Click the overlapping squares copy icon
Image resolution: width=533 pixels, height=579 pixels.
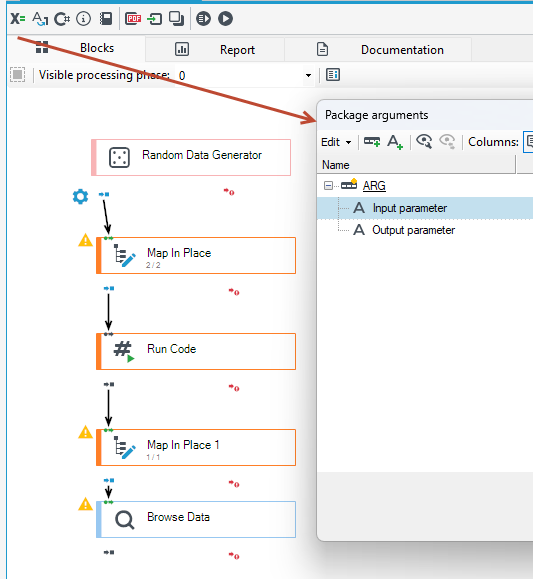coord(177,18)
